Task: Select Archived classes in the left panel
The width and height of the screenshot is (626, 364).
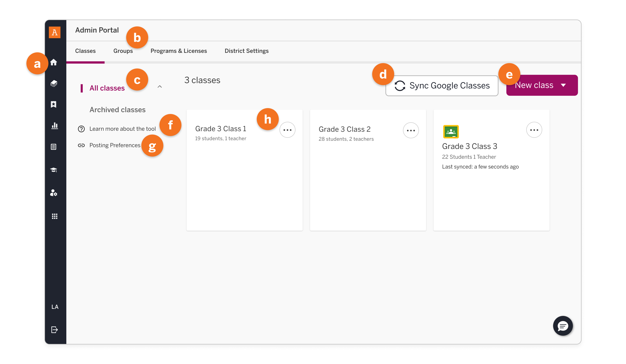Action: (x=118, y=110)
